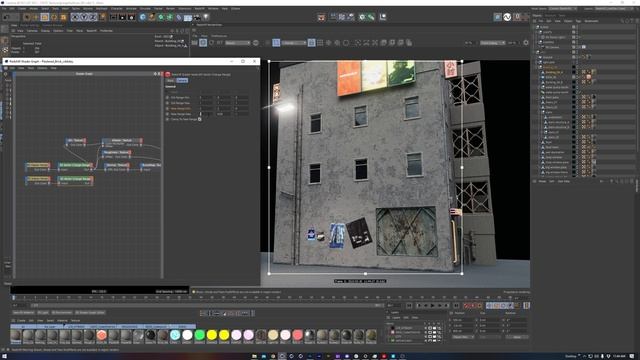Image resolution: width=640 pixels, height=360 pixels.
Task: Open the MoGraph menu
Action: pos(102,9)
